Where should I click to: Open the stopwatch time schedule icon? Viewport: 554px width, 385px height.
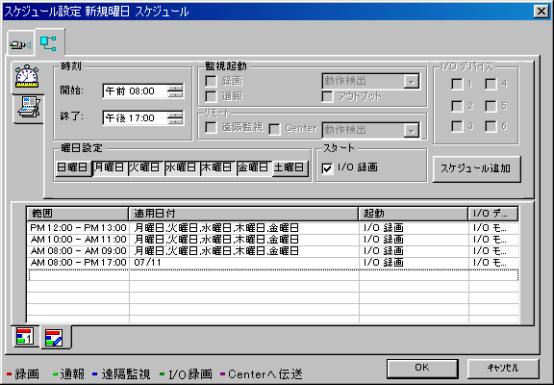(27, 77)
